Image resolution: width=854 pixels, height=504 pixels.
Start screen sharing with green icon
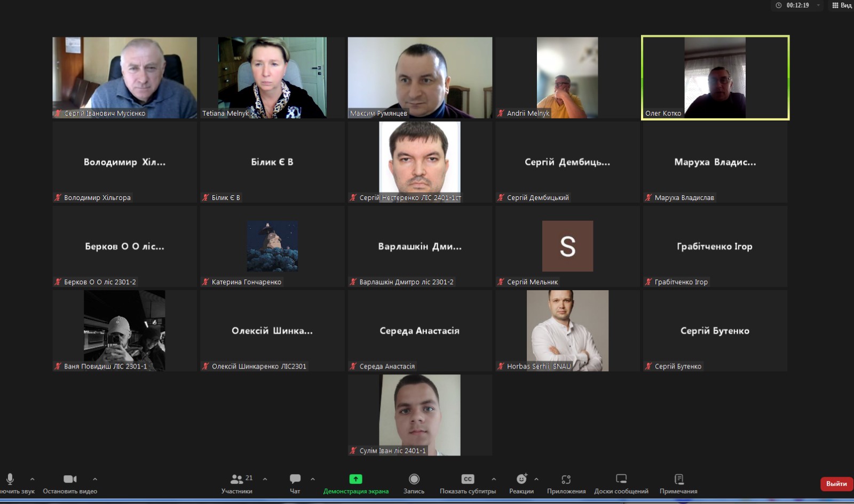tap(355, 479)
